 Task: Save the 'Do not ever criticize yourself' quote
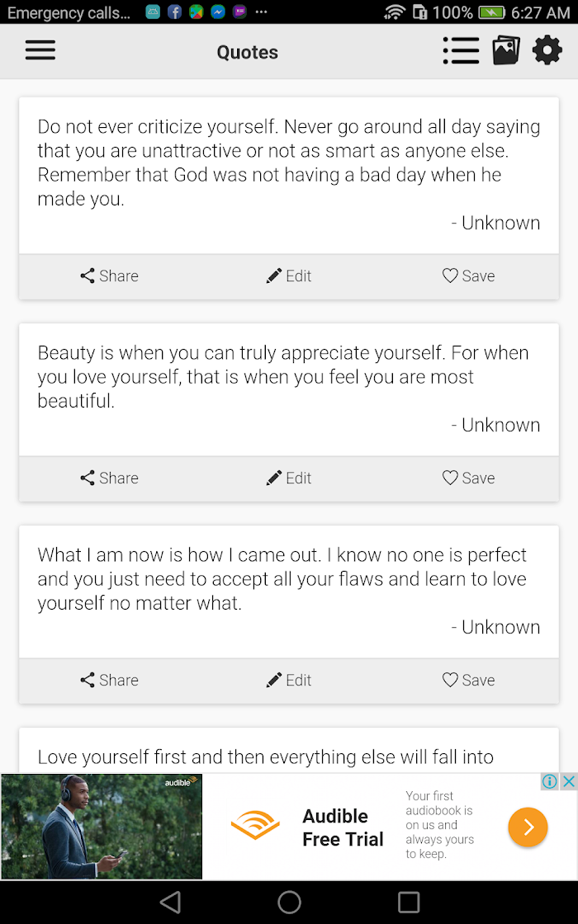click(x=468, y=276)
